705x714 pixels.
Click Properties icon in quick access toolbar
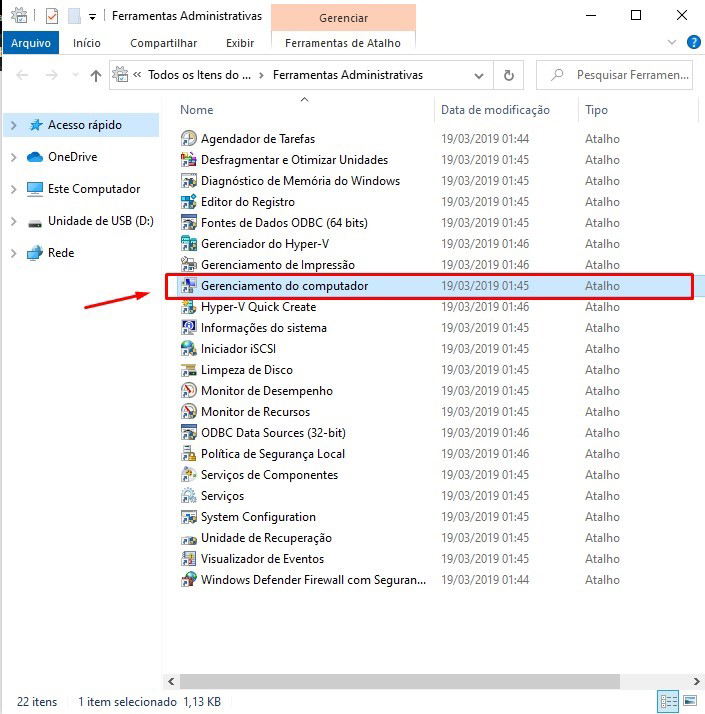coord(52,16)
